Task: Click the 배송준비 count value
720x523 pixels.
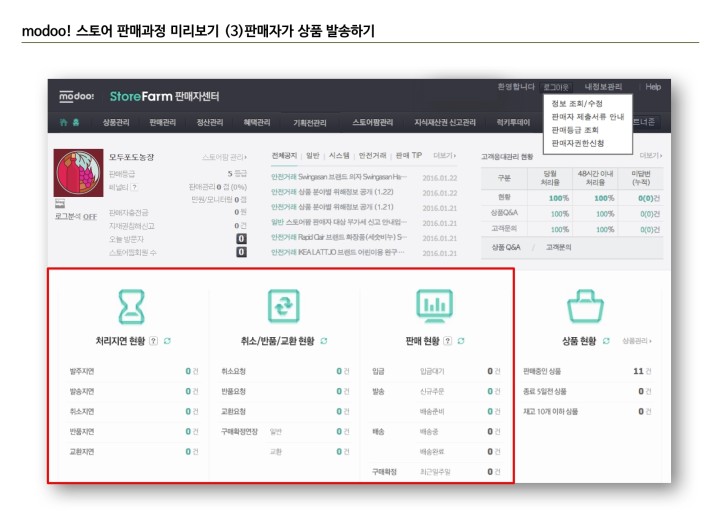Action: (490, 411)
